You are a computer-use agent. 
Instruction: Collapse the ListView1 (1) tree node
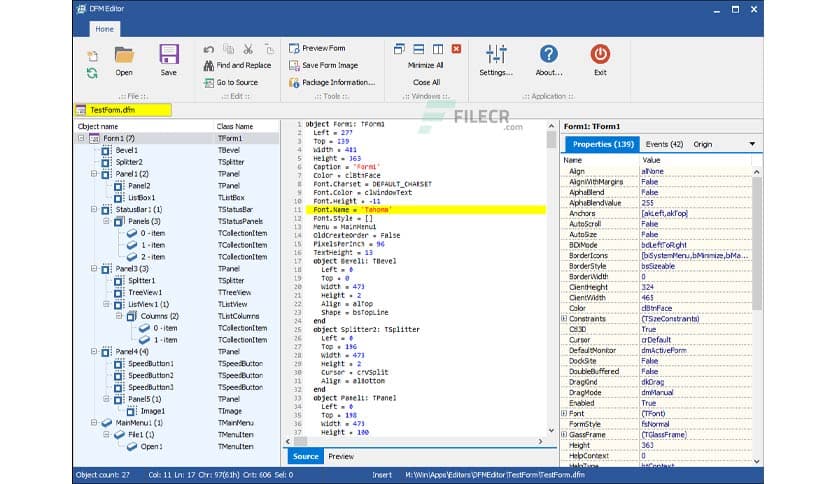click(x=106, y=304)
